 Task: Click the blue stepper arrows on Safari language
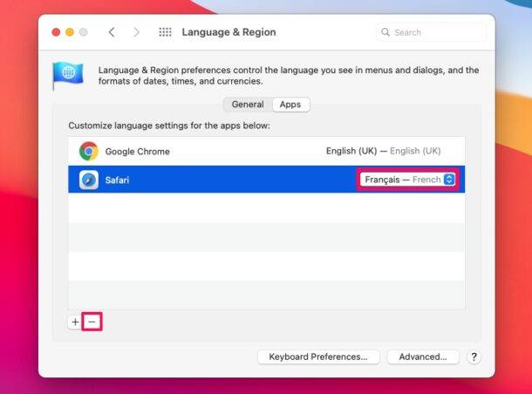449,180
